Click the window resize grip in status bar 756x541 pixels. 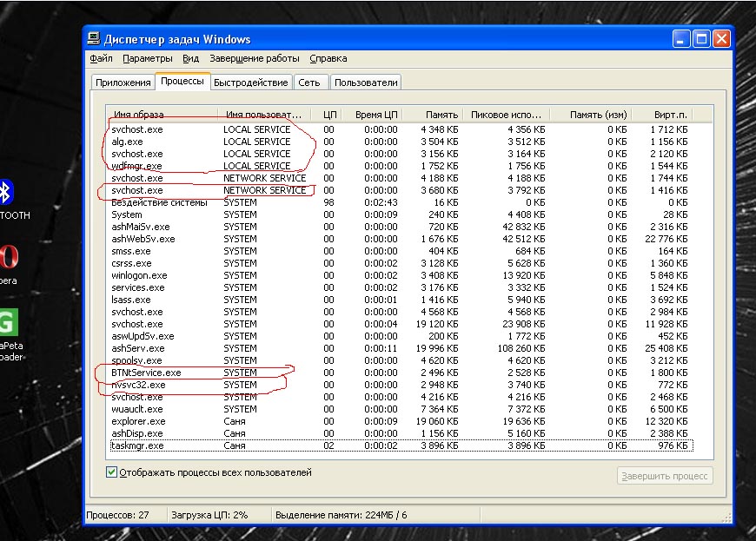pyautogui.click(x=726, y=518)
